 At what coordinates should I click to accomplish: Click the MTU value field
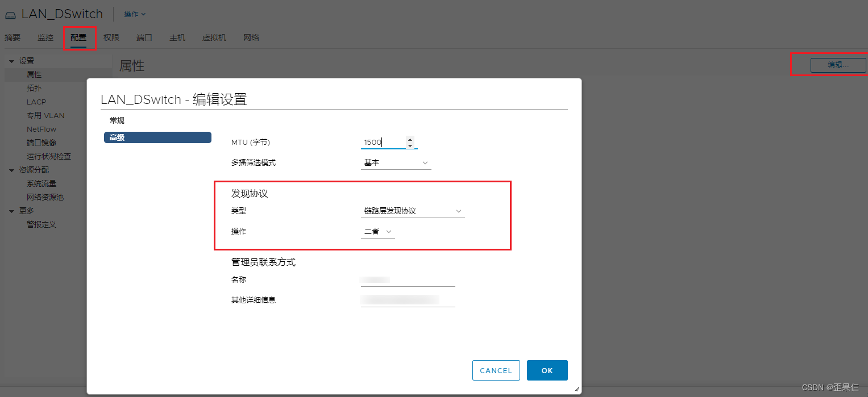point(383,142)
